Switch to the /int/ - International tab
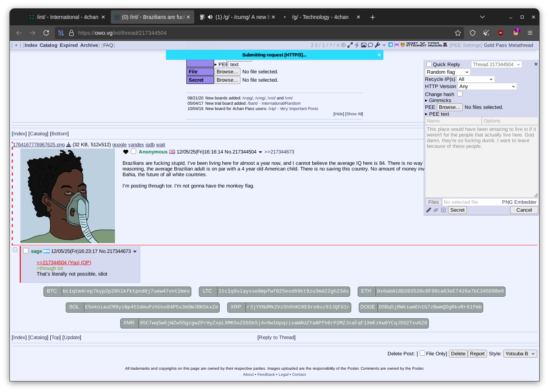Screen dimensions: 549x392 pos(67,17)
